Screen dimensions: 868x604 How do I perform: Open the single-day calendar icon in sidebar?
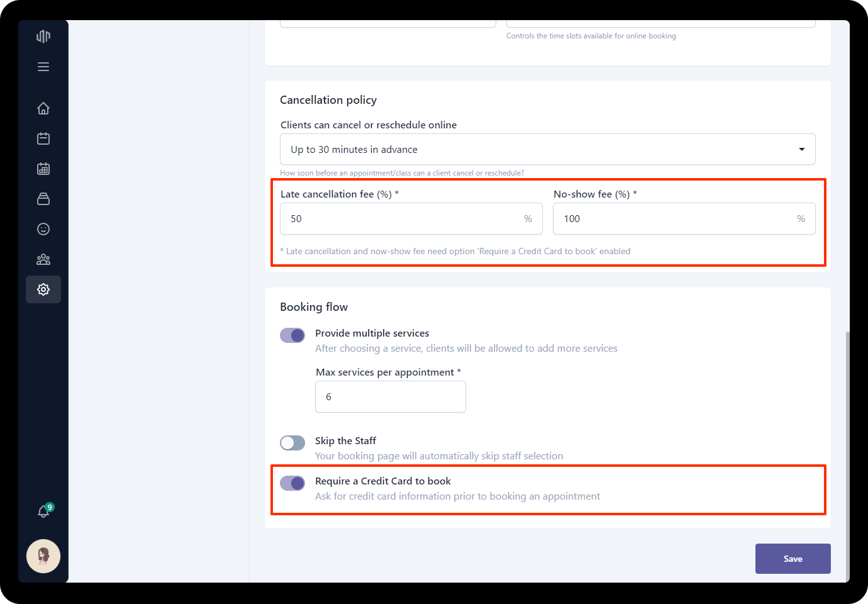click(43, 138)
